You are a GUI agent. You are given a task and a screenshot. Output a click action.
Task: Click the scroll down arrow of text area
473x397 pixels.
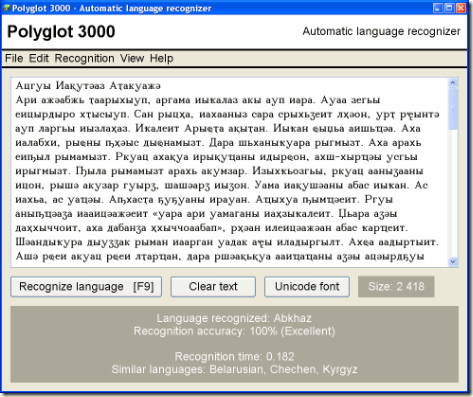coord(453,262)
